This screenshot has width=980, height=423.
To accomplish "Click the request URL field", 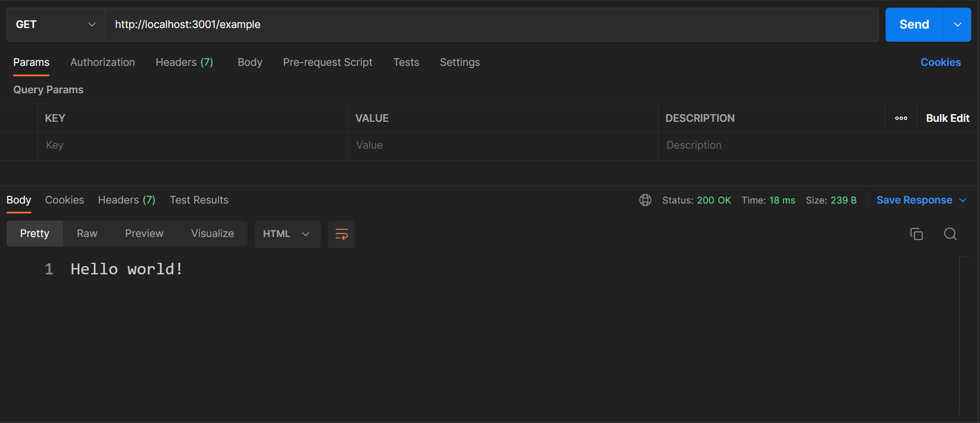I will (x=491, y=25).
